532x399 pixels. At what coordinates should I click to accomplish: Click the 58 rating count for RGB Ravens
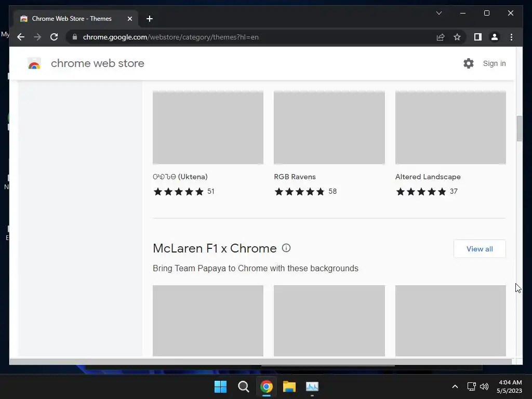pyautogui.click(x=332, y=191)
